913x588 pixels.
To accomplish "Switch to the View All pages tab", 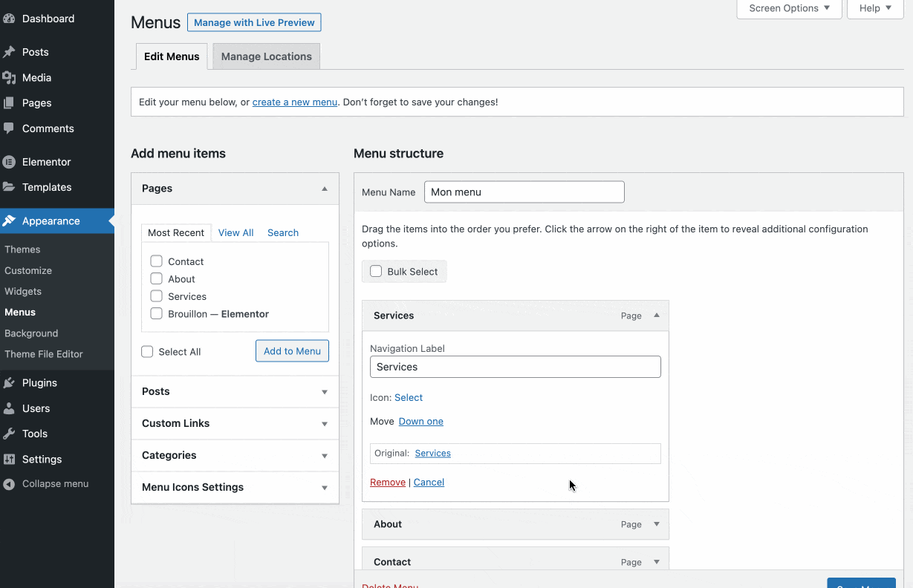I will 235,232.
